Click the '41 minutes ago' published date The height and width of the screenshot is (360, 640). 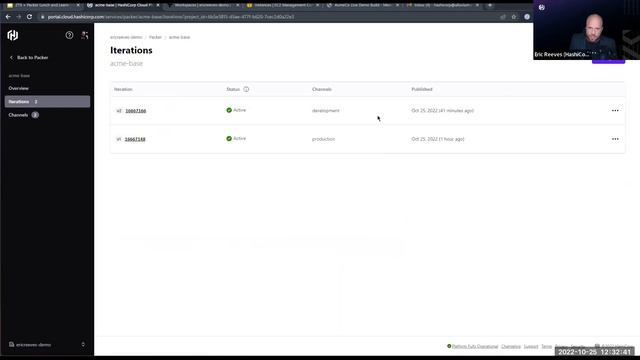(x=442, y=111)
